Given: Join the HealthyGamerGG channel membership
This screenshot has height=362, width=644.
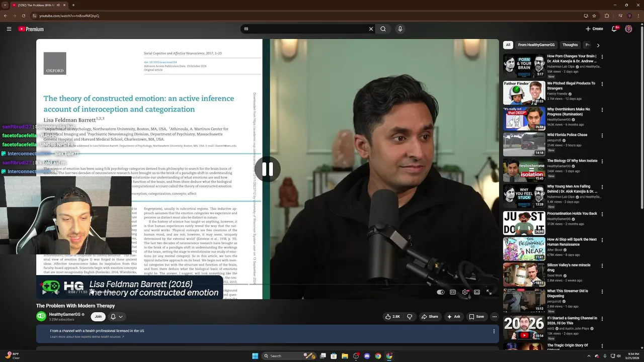Looking at the screenshot, I should click(x=98, y=317).
